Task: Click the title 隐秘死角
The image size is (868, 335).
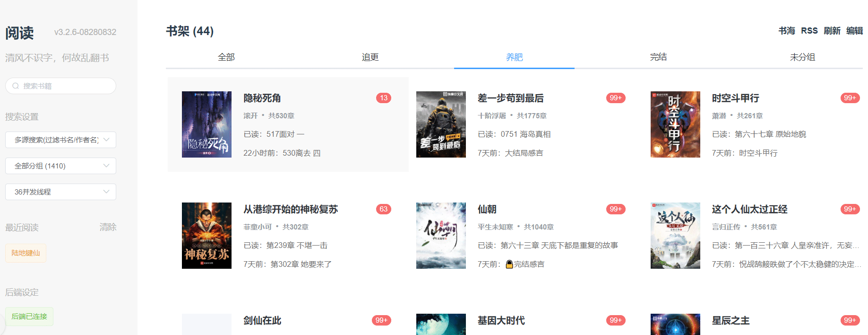Action: pyautogui.click(x=262, y=98)
